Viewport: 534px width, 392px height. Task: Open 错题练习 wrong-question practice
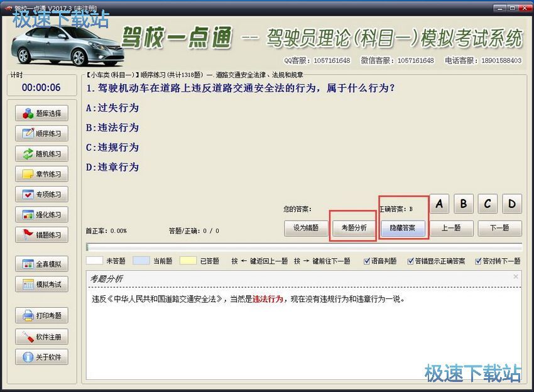41,235
